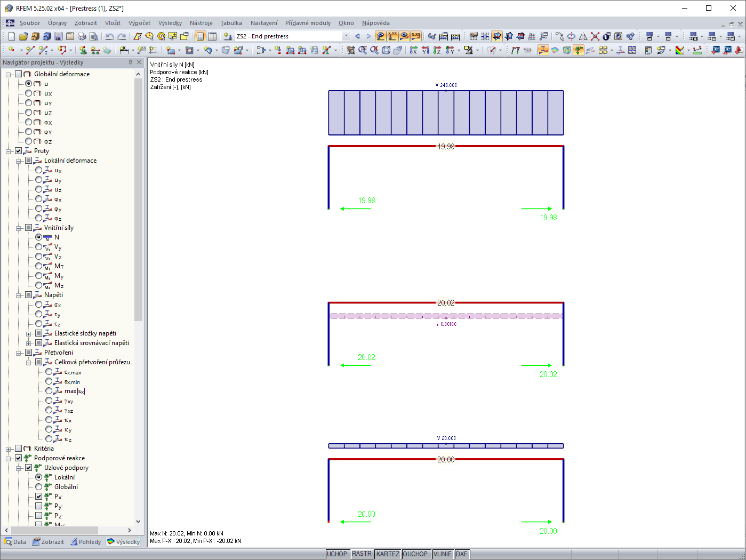746x560 pixels.
Task: Click the New document icon
Action: (12, 36)
